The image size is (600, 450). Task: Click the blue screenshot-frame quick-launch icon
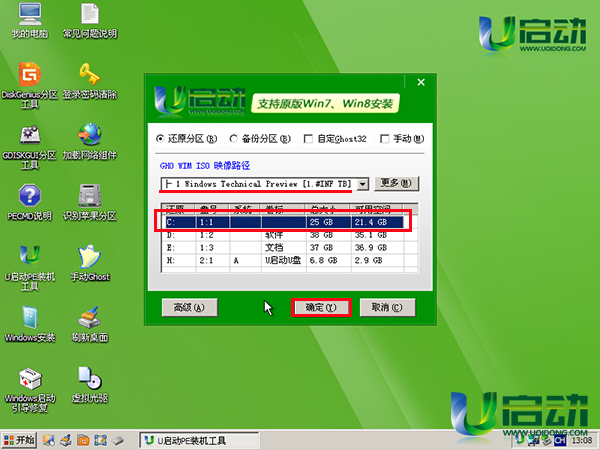pyautogui.click(x=100, y=440)
